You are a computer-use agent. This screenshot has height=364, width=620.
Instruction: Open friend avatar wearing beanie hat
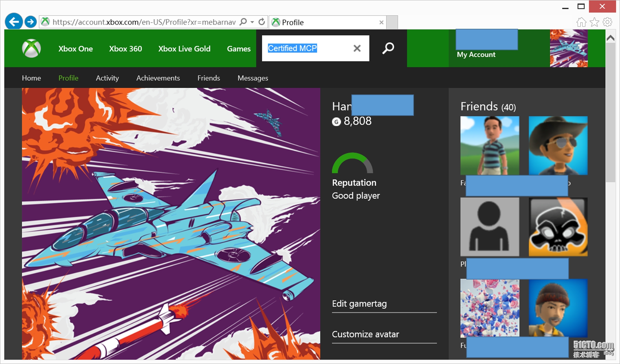click(558, 308)
